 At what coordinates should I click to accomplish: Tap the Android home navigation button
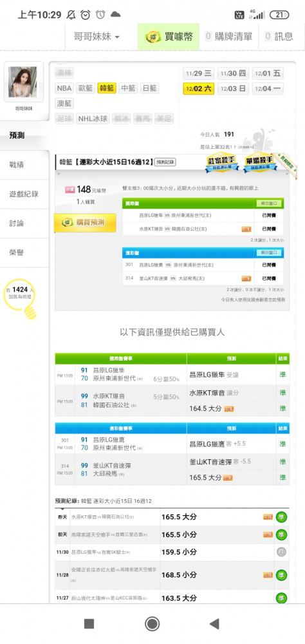152,624
